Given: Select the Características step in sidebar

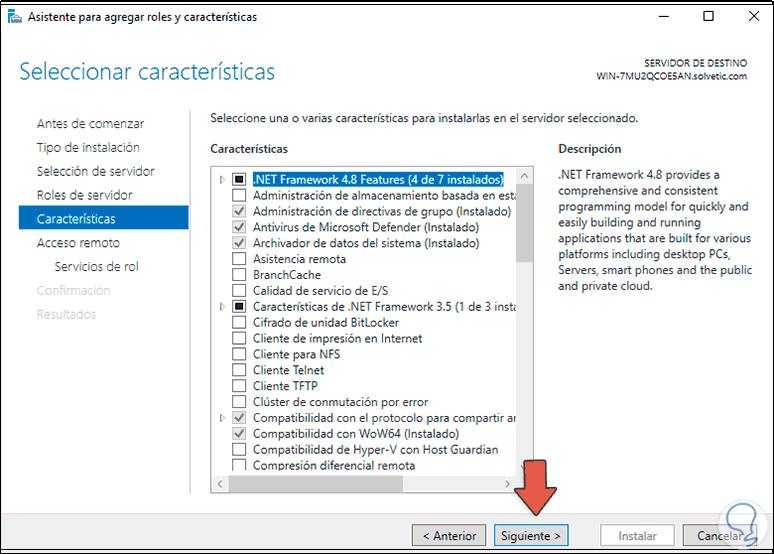Looking at the screenshot, I should click(x=104, y=218).
